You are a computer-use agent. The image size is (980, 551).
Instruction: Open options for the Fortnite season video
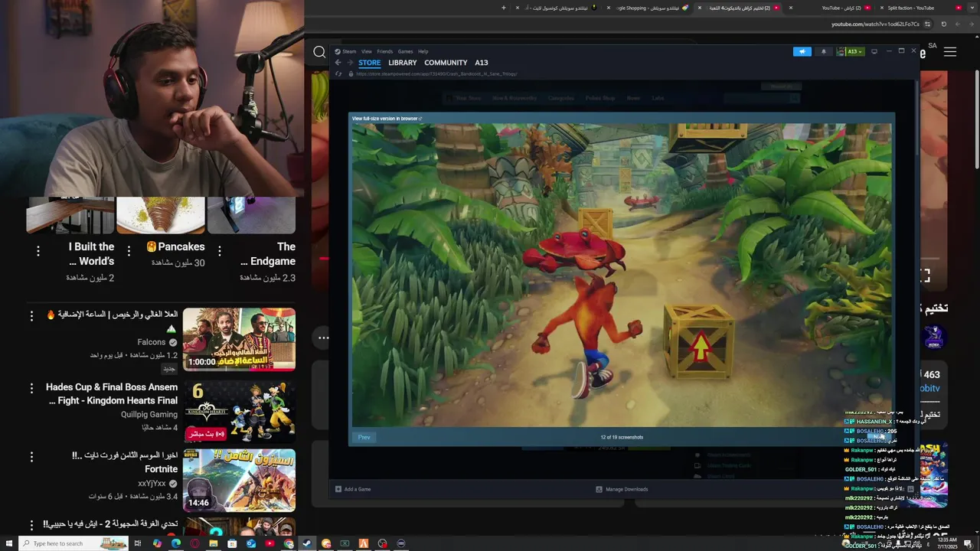coord(31,457)
